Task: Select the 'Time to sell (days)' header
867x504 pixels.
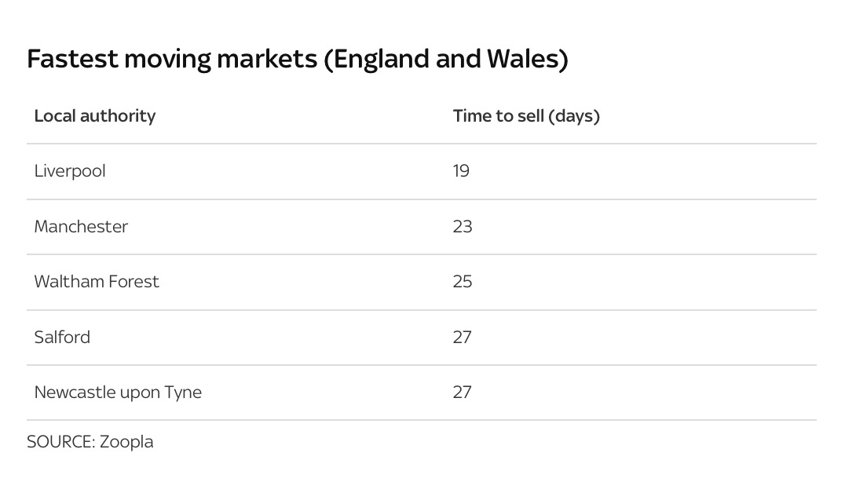Action: tap(526, 116)
